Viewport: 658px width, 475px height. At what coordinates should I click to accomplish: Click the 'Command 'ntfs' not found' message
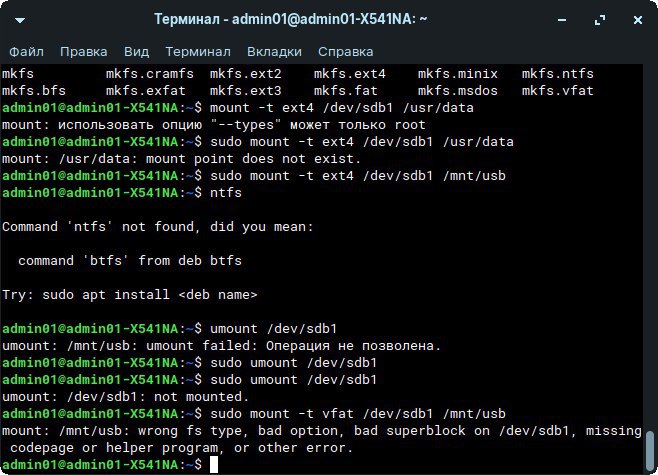tap(158, 227)
